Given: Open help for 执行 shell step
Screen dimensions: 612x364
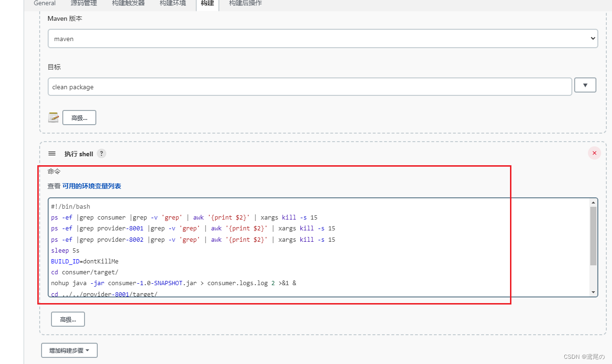Looking at the screenshot, I should pos(102,153).
